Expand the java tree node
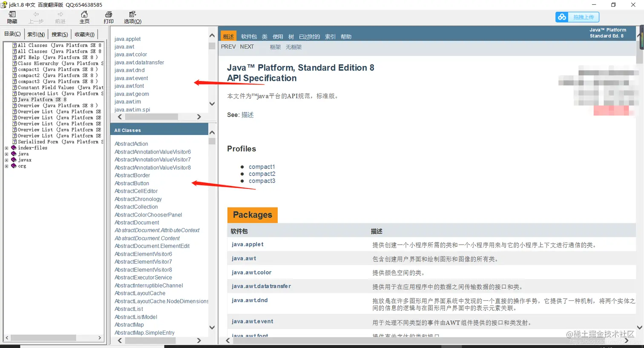Viewport: 644px width, 348px height. [x=6, y=154]
